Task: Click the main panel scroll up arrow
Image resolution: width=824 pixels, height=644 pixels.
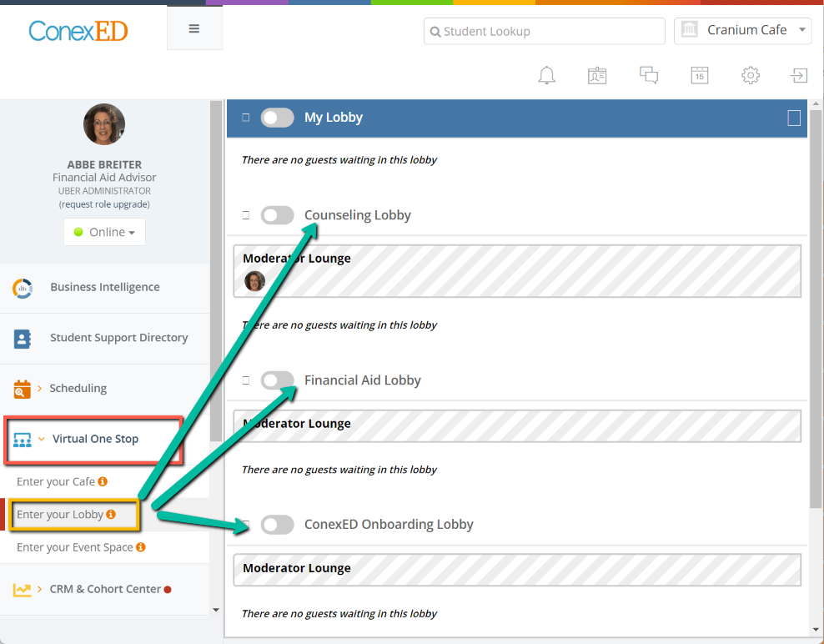Action: tap(816, 104)
